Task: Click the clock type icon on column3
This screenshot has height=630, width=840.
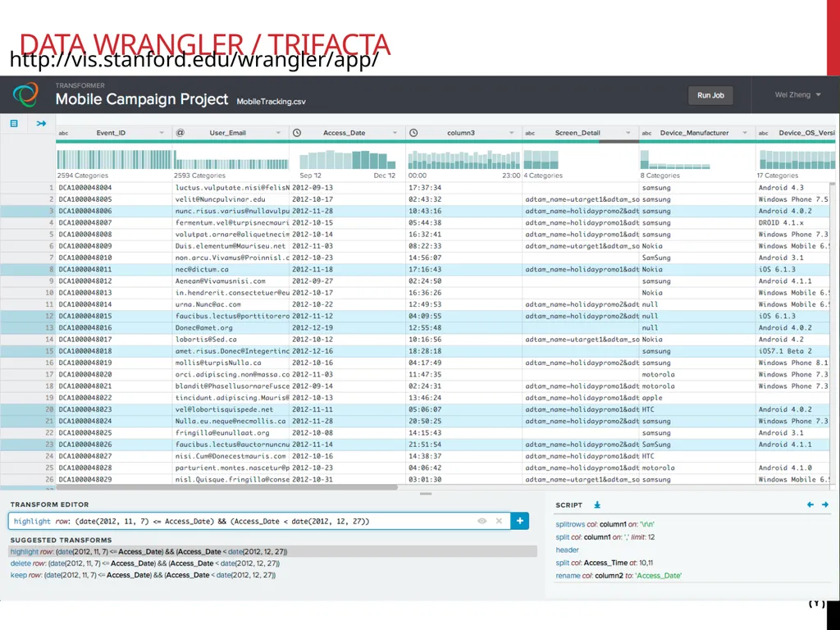Action: click(413, 132)
